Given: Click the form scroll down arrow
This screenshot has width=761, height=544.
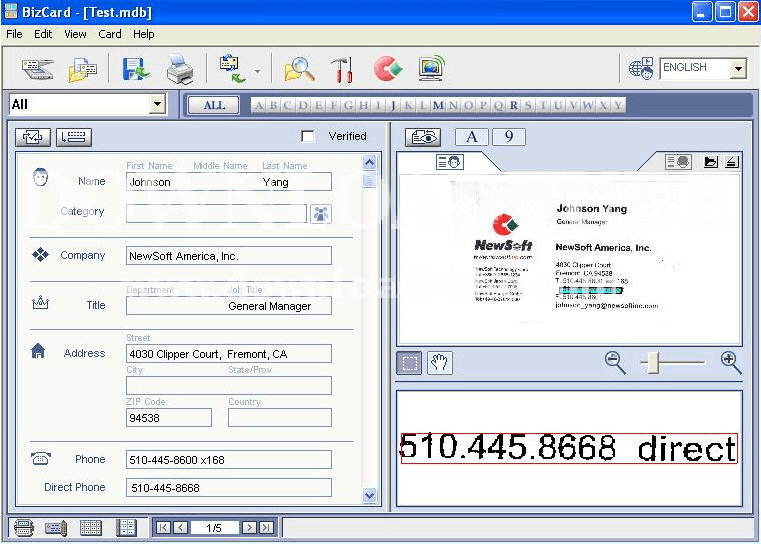Looking at the screenshot, I should click(x=369, y=495).
